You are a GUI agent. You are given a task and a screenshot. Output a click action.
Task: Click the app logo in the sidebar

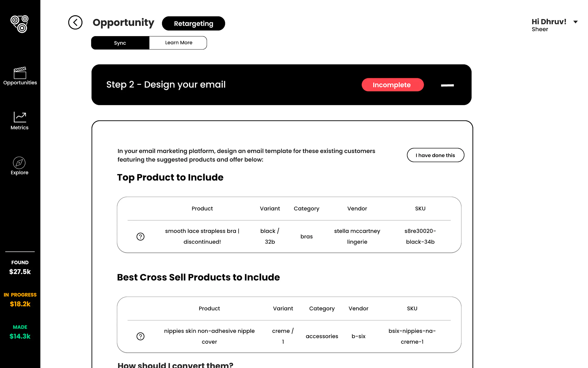20,24
